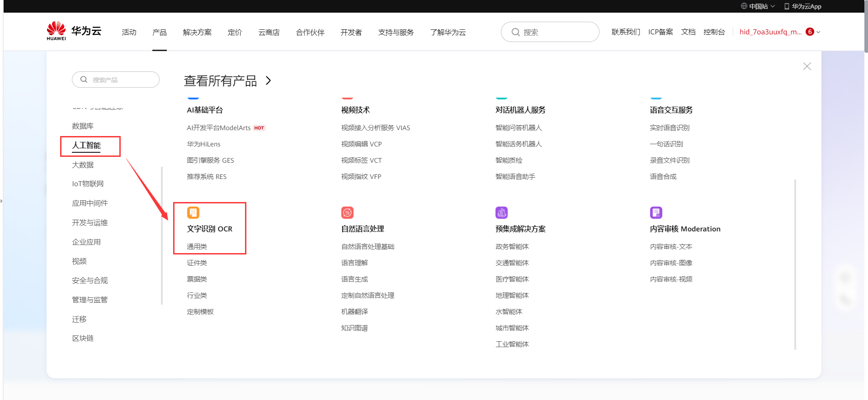868x400 pixels.
Task: Click the ICP备案 link
Action: point(660,32)
